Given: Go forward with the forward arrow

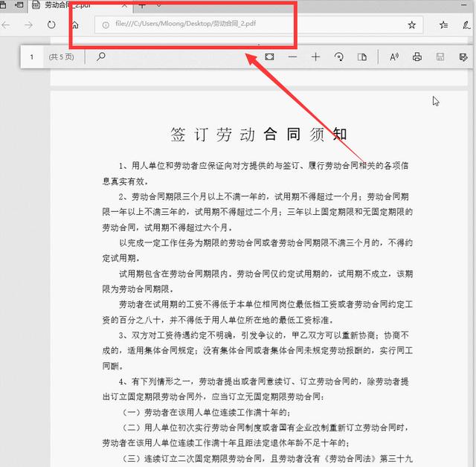Looking at the screenshot, I should click(28, 25).
